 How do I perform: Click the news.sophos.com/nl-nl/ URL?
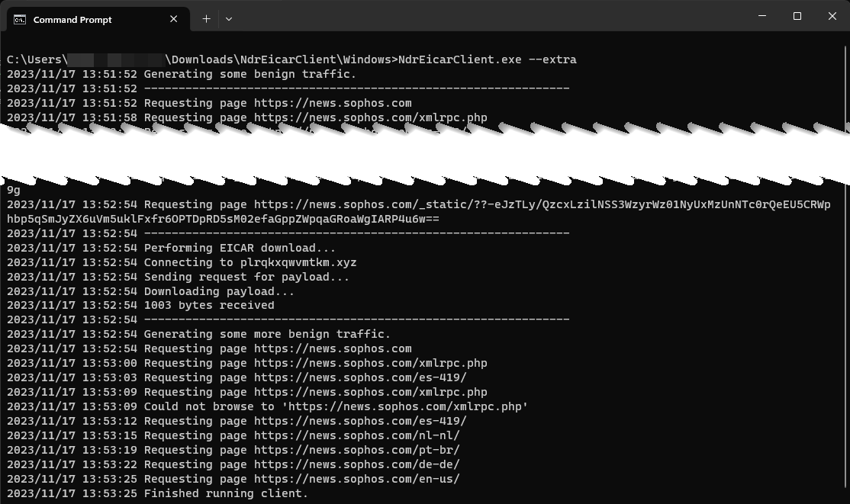point(356,435)
